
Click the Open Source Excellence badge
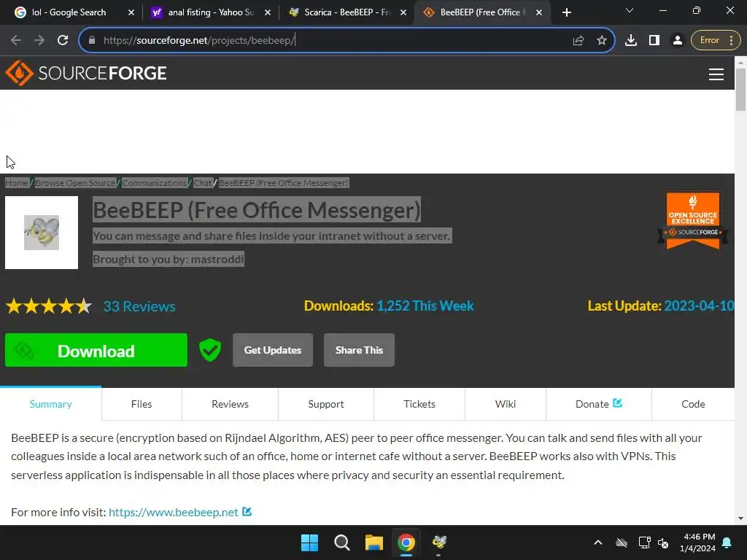(693, 220)
